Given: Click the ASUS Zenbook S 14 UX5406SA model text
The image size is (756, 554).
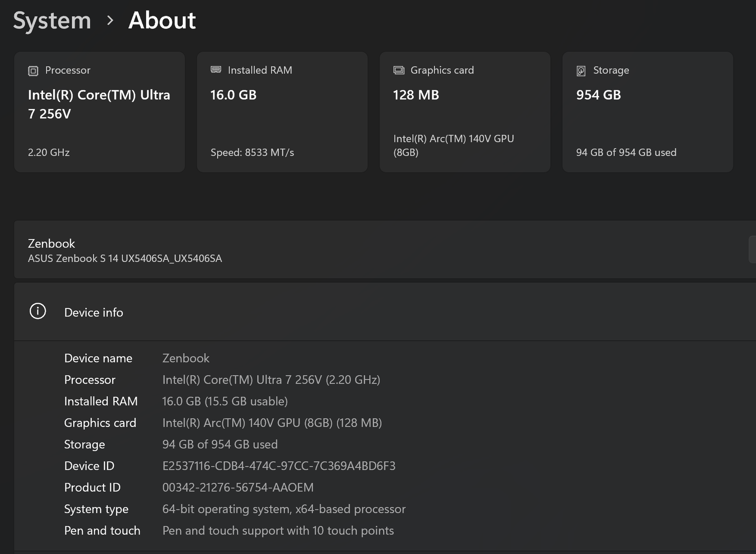Looking at the screenshot, I should pos(125,258).
